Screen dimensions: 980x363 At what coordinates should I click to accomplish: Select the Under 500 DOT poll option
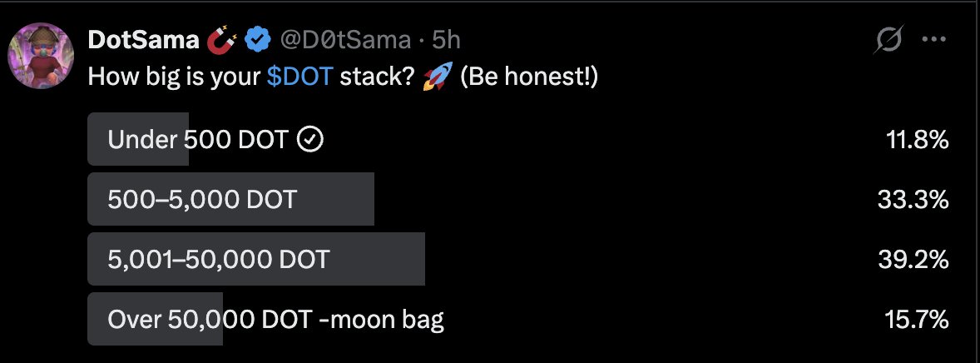tap(518, 139)
